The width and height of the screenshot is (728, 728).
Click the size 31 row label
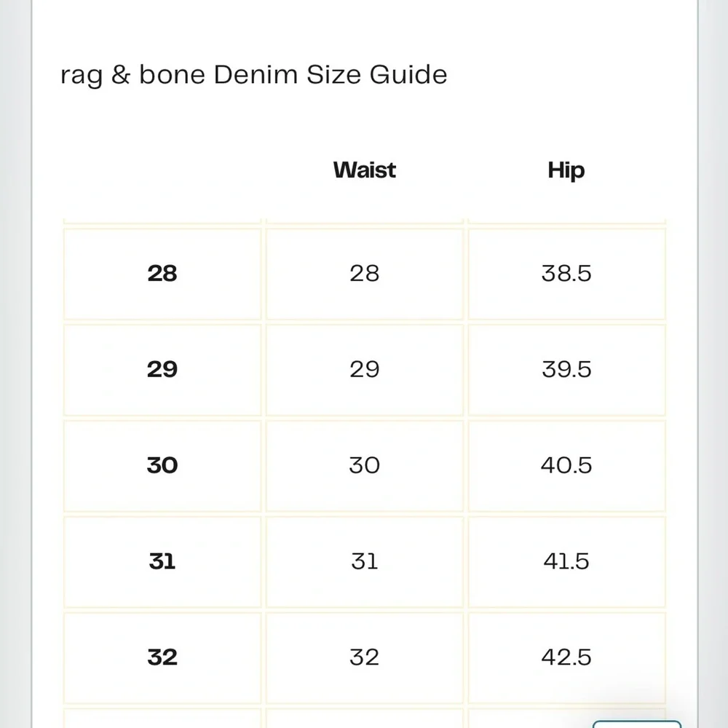pos(162,562)
